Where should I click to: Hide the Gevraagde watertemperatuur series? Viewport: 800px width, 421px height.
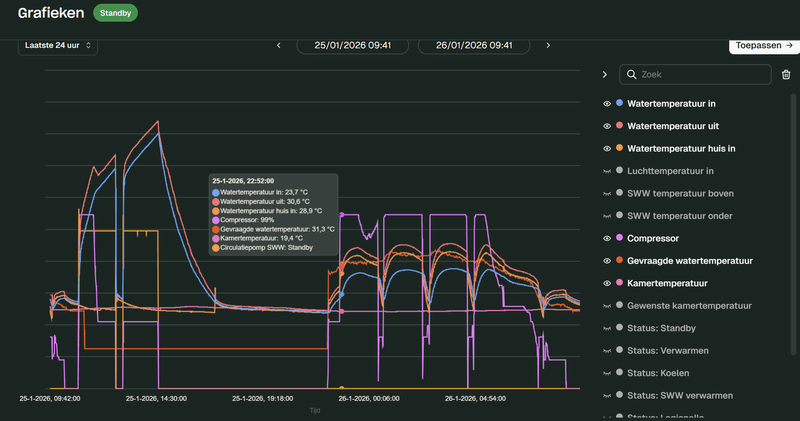(x=607, y=261)
